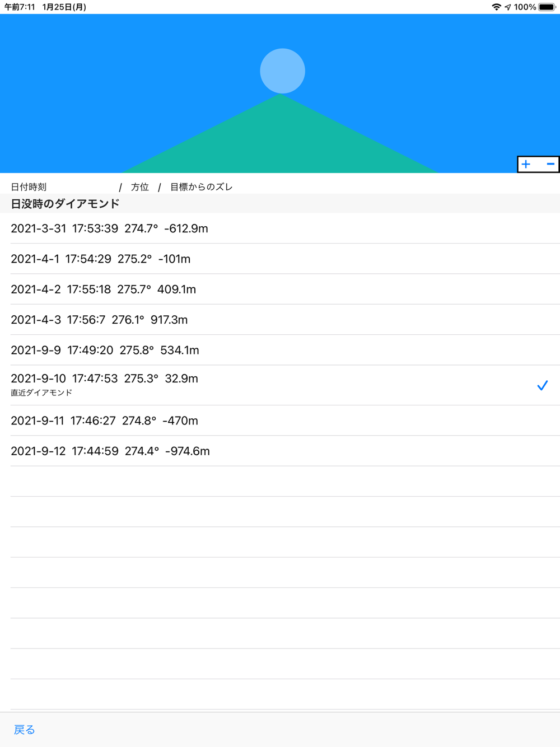Tap the 方位 column label

click(x=140, y=187)
